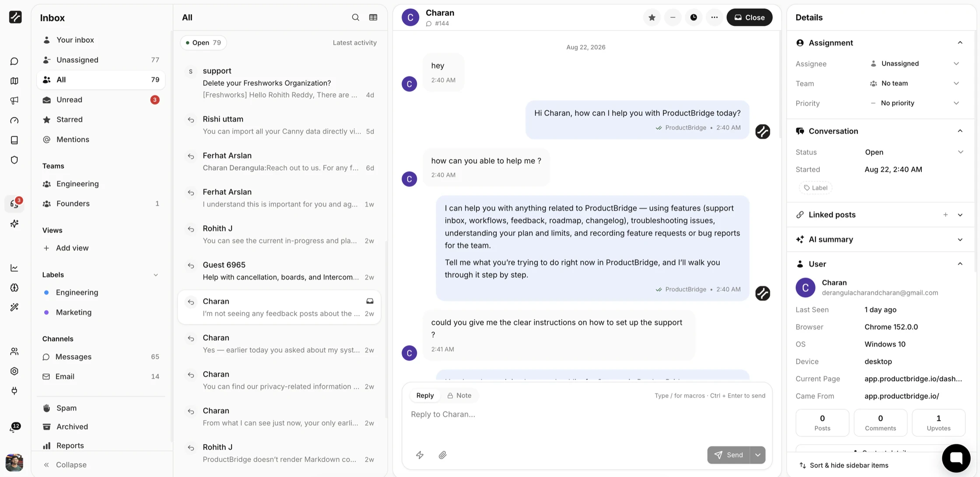Viewport: 980px width, 477px height.
Task: Attach a file with the paperclip icon
Action: click(443, 455)
